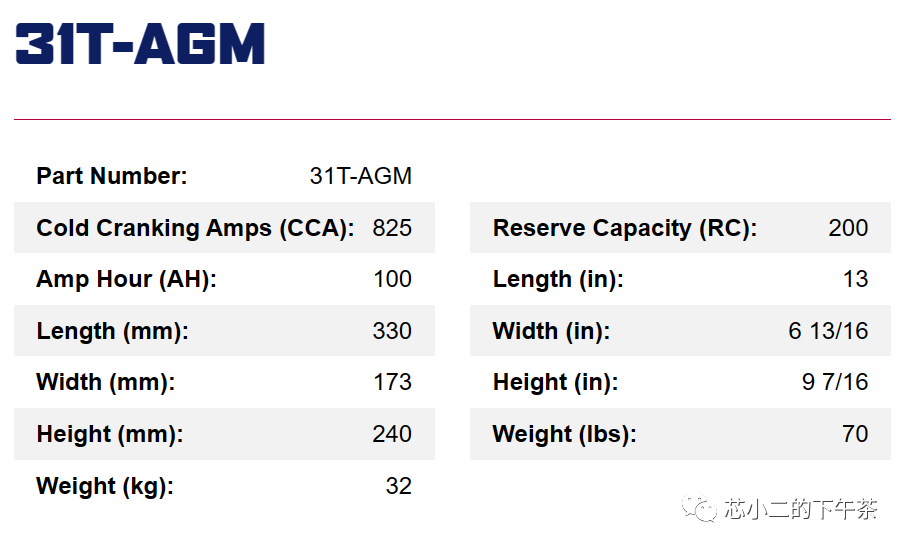
Task: Click the WeChat logo icon in watermark
Action: [699, 508]
